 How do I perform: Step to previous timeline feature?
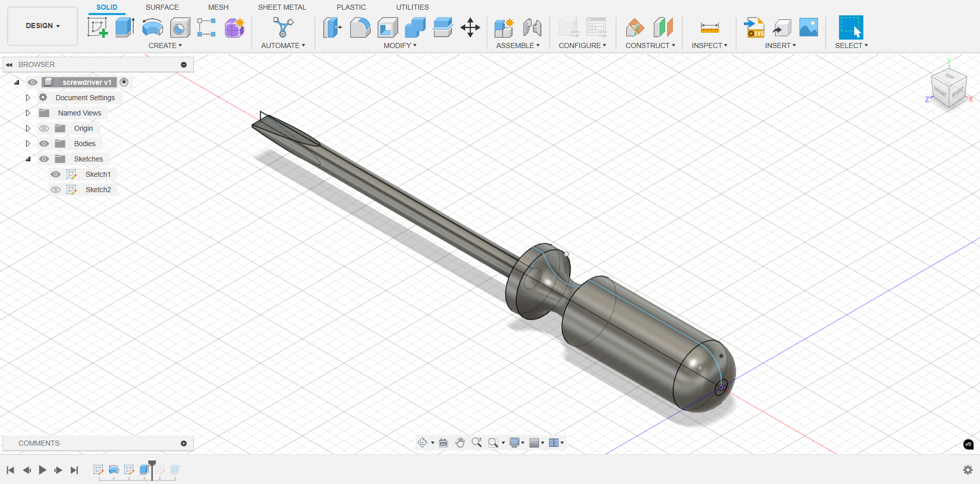(27, 470)
